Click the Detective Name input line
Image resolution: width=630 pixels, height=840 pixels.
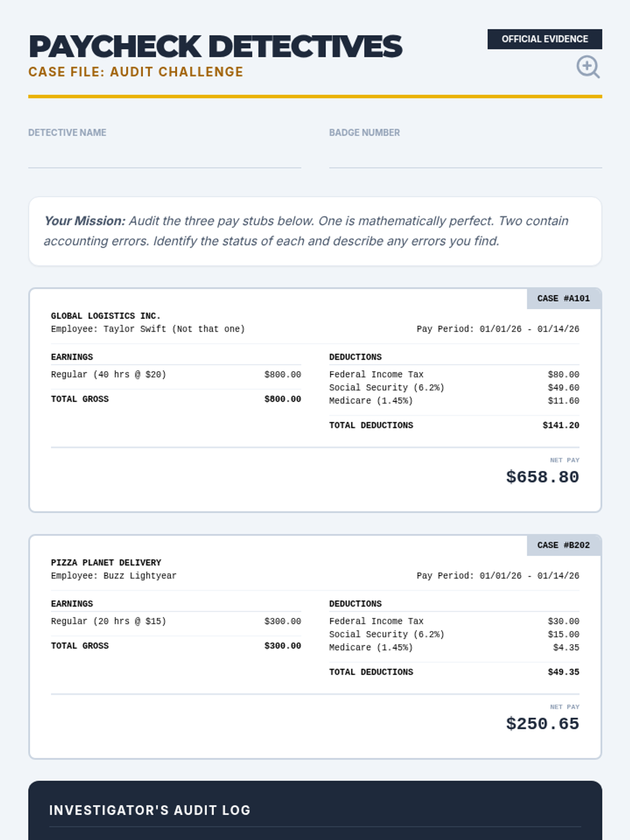(x=164, y=158)
